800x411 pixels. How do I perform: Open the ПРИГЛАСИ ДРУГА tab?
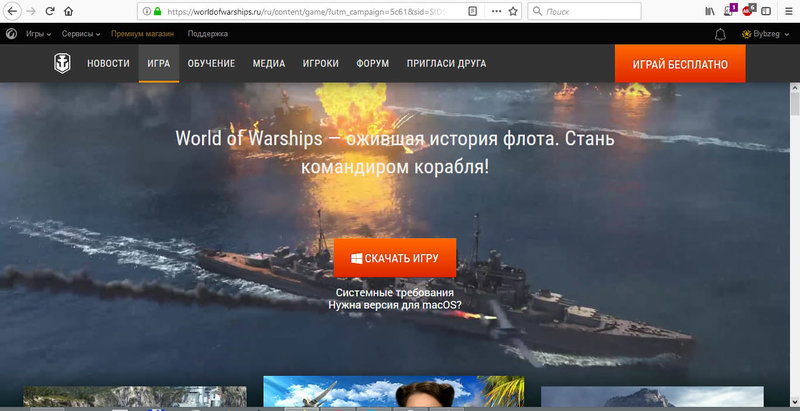coord(446,64)
